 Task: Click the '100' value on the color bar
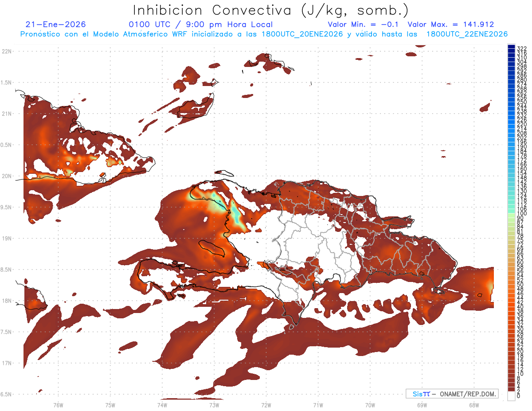click(x=521, y=214)
